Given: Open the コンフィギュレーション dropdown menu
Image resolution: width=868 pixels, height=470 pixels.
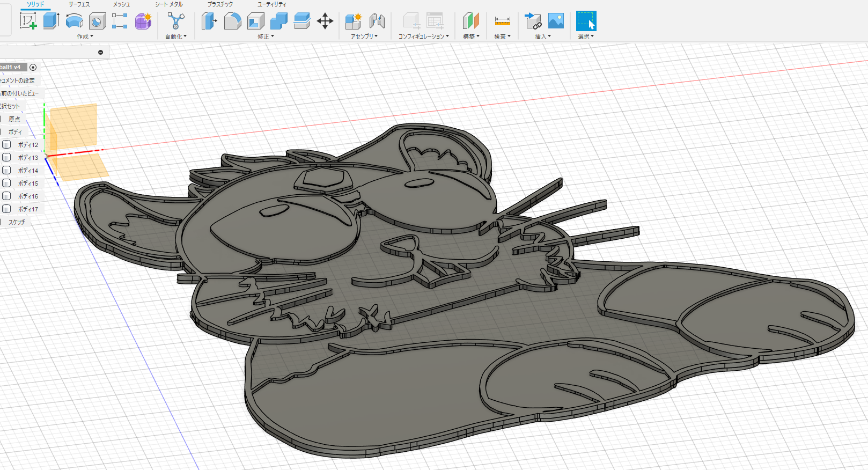Looking at the screenshot, I should (x=423, y=36).
